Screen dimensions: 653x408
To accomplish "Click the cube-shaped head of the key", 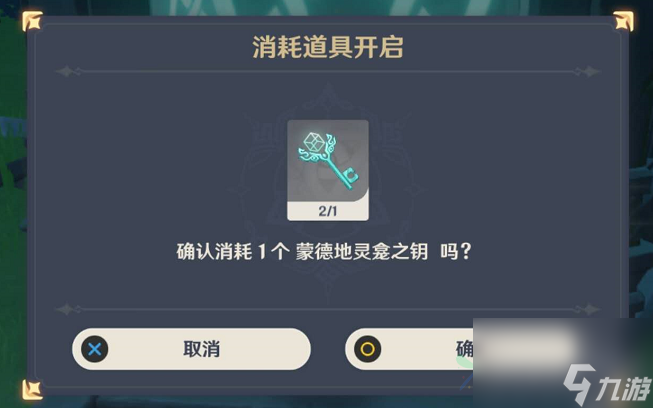I will (x=314, y=142).
